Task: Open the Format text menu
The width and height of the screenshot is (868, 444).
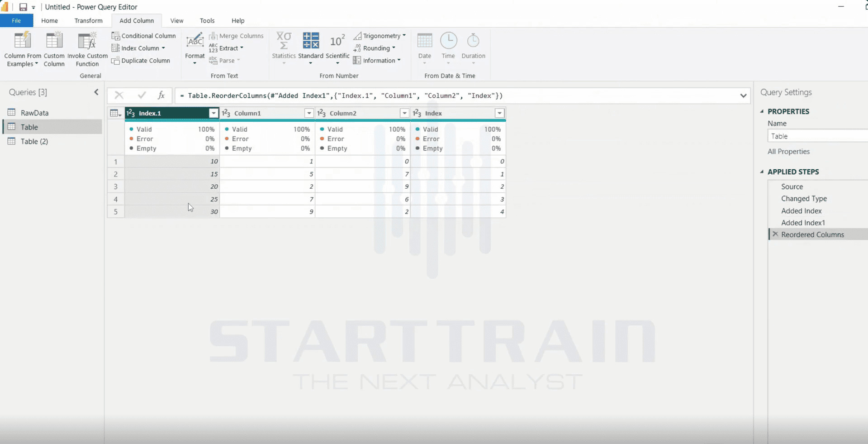Action: pos(195,48)
